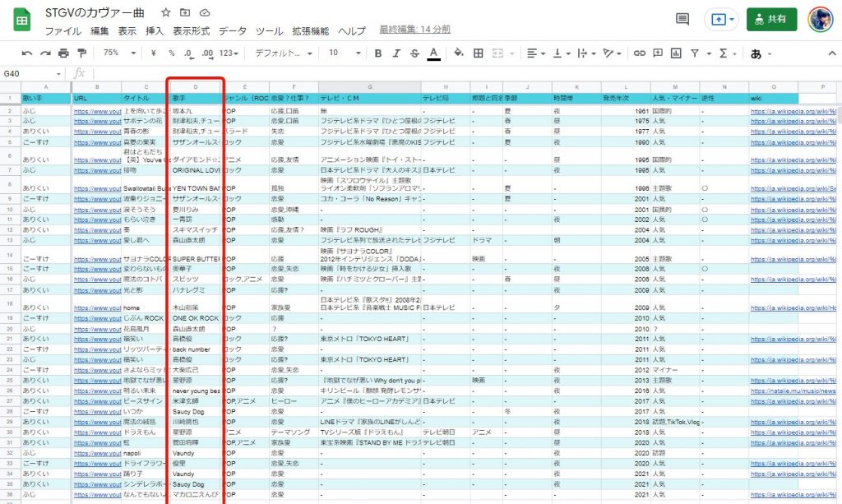Image resolution: width=842 pixels, height=504 pixels.
Task: Open the cell borders tool
Action: pos(478,53)
